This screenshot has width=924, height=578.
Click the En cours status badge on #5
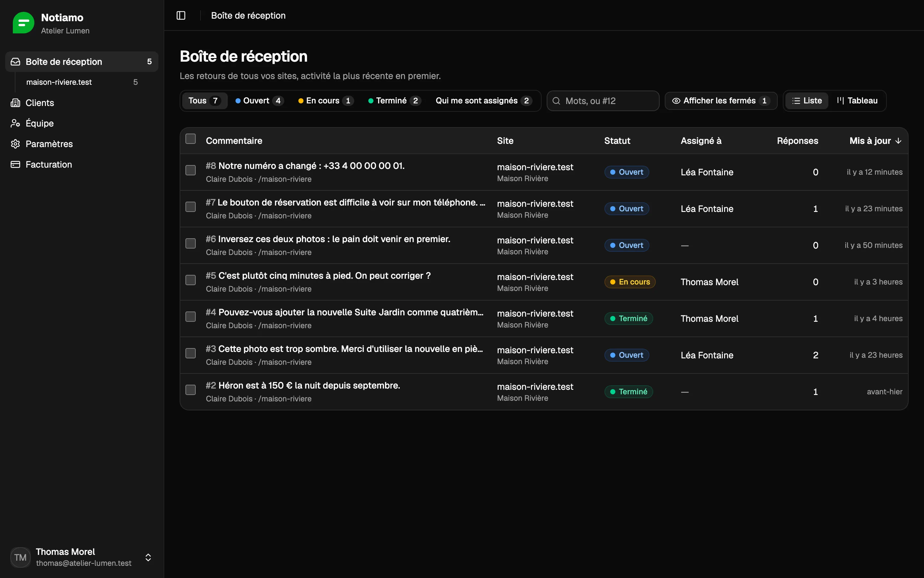click(x=630, y=282)
